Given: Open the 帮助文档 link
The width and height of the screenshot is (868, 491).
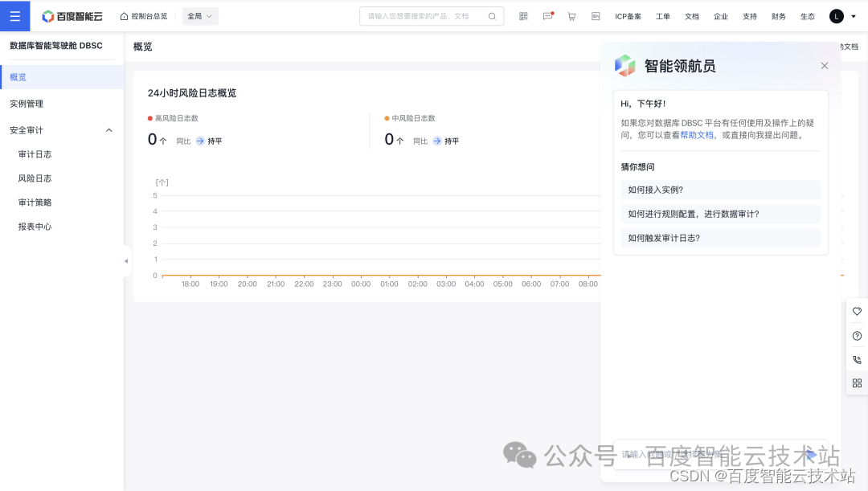Looking at the screenshot, I should (x=697, y=135).
